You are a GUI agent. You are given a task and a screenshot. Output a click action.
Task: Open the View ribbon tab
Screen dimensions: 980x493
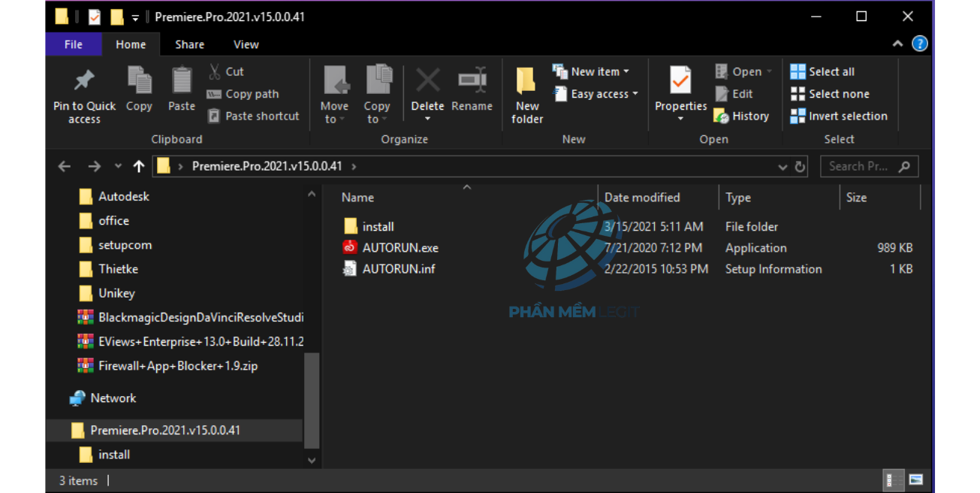[x=246, y=44]
